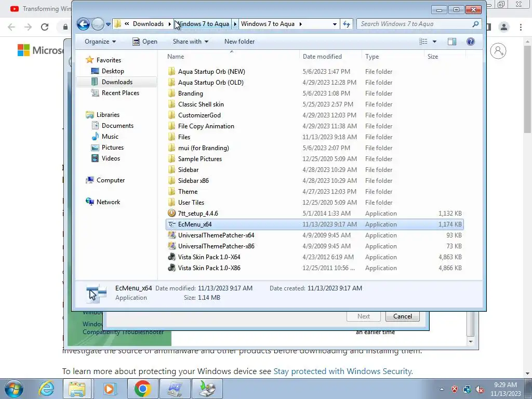Click the Documents library icon
The height and width of the screenshot is (399, 532).
pyautogui.click(x=96, y=126)
